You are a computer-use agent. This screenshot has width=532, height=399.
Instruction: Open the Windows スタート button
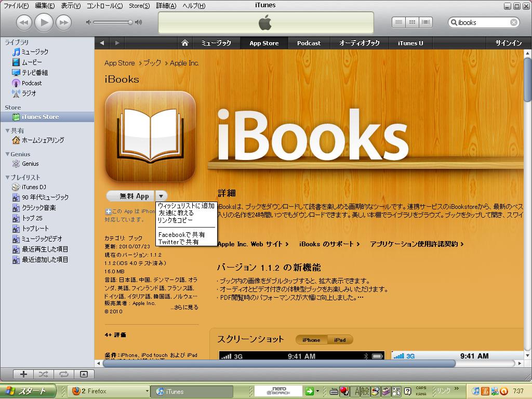28,391
